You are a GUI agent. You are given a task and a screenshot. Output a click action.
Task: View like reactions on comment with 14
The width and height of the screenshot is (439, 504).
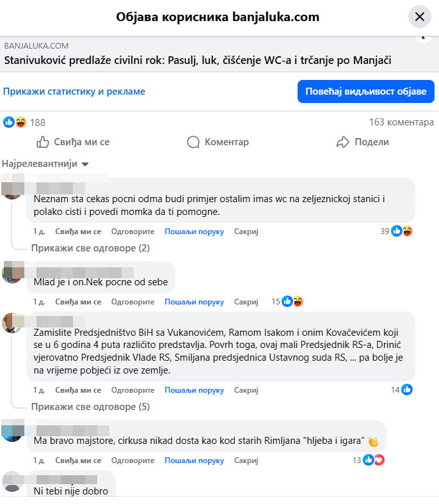(x=407, y=390)
